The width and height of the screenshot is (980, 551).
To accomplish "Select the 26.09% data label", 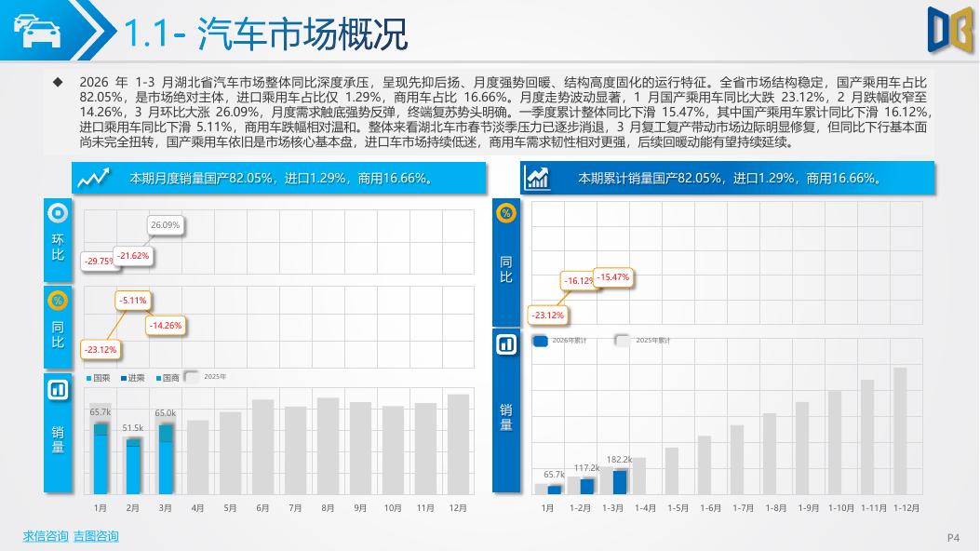I will point(166,225).
